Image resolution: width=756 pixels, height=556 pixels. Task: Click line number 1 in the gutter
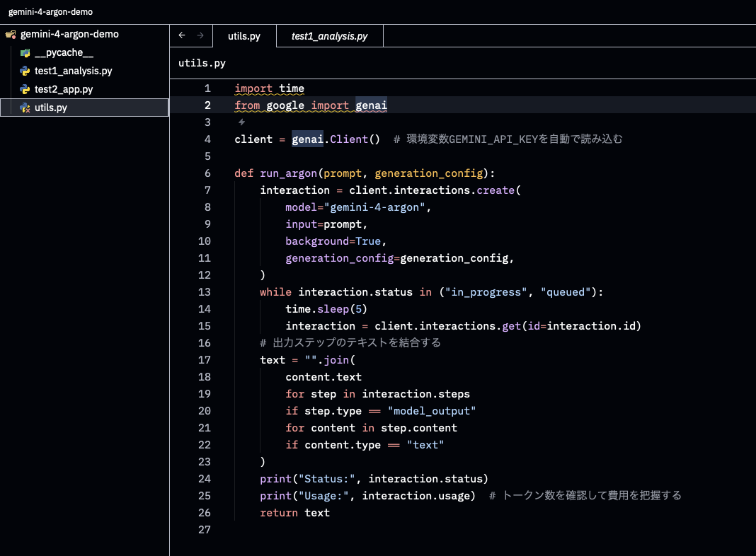207,88
